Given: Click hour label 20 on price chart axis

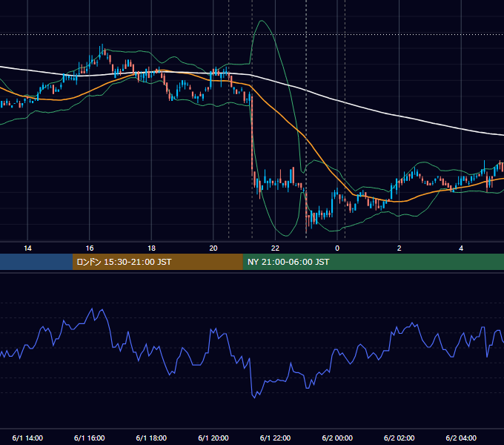Looking at the screenshot, I should 213,248.
